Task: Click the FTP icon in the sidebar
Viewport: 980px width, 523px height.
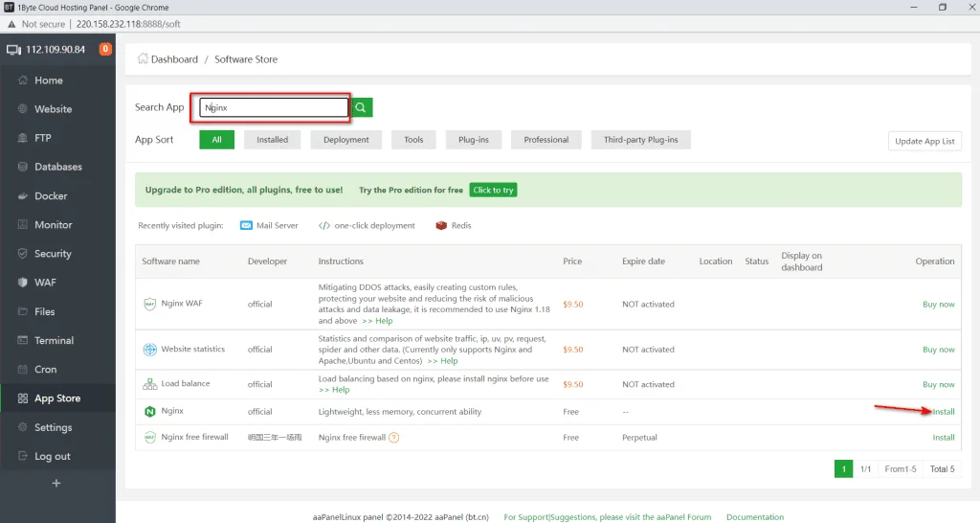Action: [23, 138]
